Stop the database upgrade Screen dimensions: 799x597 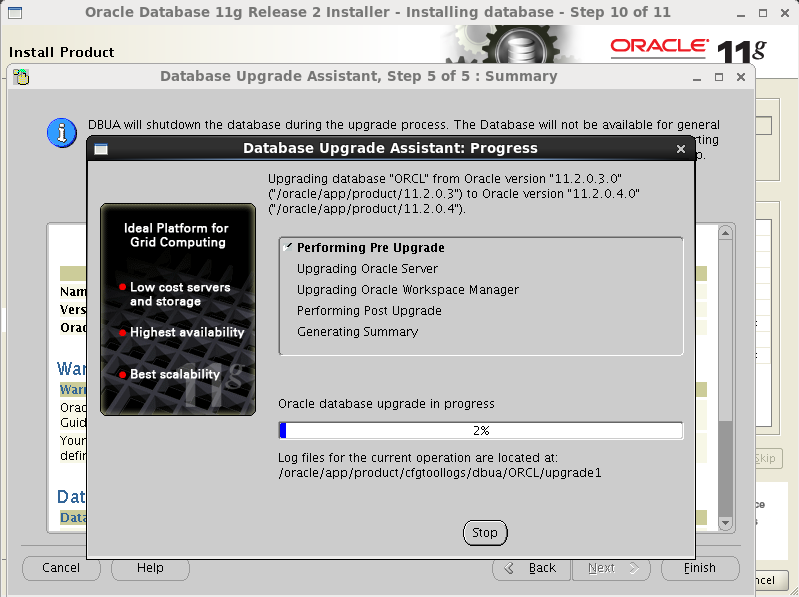(x=485, y=532)
